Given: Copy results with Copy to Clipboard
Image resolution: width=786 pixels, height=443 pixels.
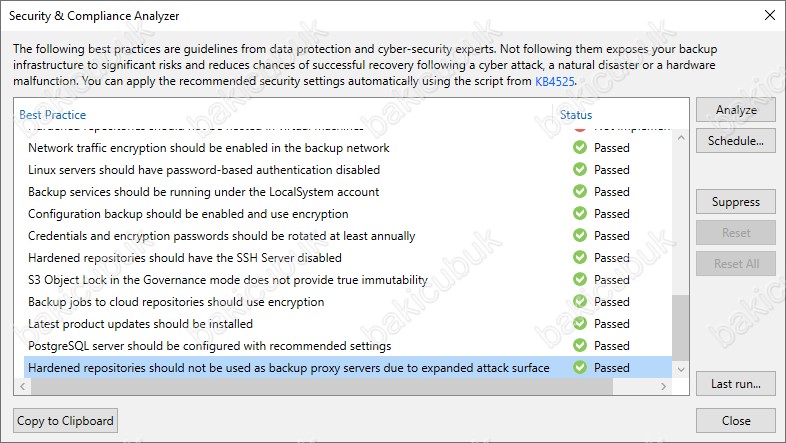Looking at the screenshot, I should click(x=65, y=420).
